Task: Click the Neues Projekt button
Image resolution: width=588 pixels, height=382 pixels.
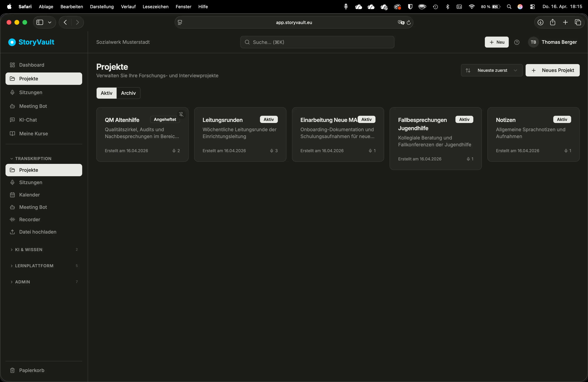Action: pyautogui.click(x=552, y=70)
